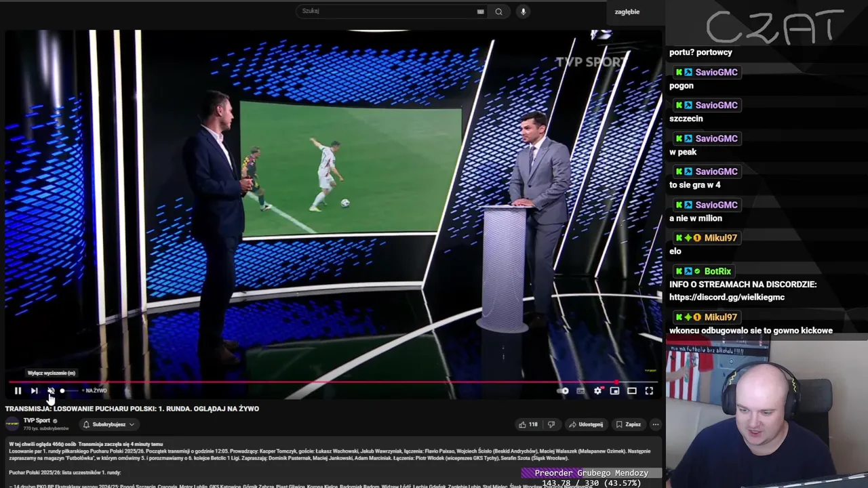
Task: Expand the Subskrybujesz notification dropdown
Action: [x=108, y=424]
